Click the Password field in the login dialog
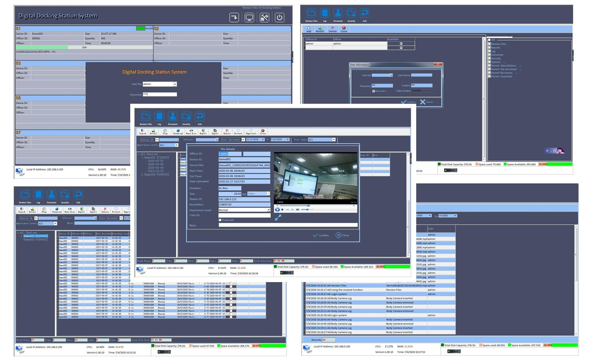 tap(159, 95)
